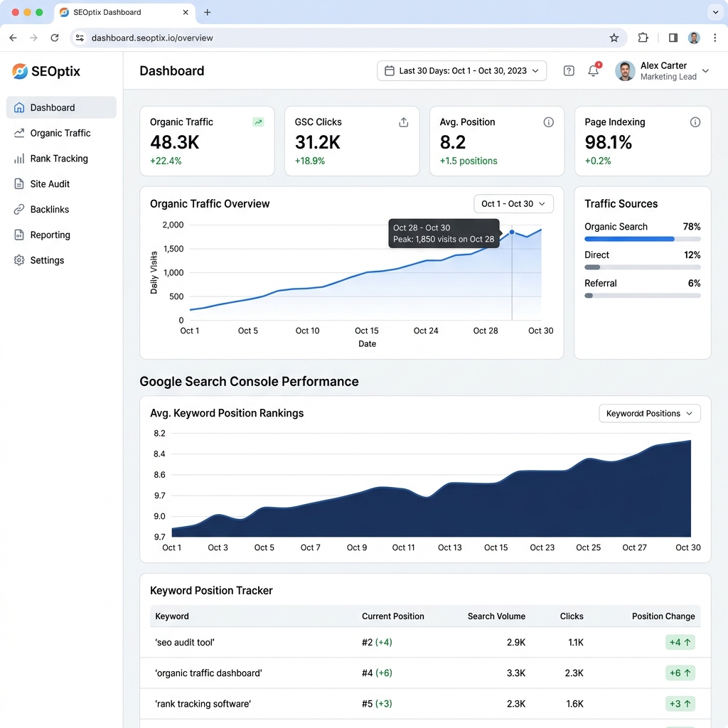Screen dimensions: 728x728
Task: Close the SEOptix Dashboard tab
Action: (186, 12)
